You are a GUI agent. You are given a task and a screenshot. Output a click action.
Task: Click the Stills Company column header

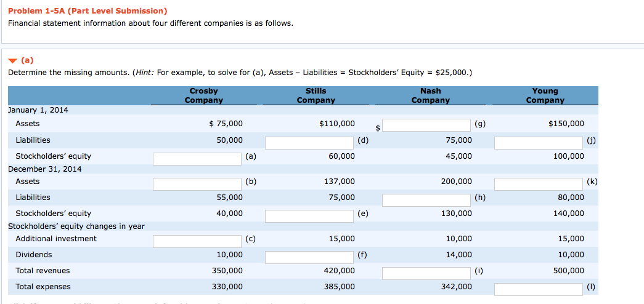pyautogui.click(x=316, y=95)
